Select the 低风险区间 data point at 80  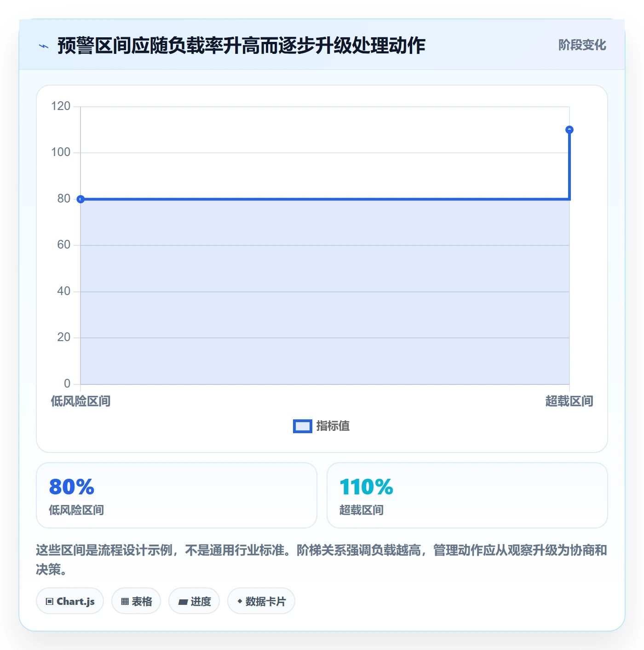80,199
